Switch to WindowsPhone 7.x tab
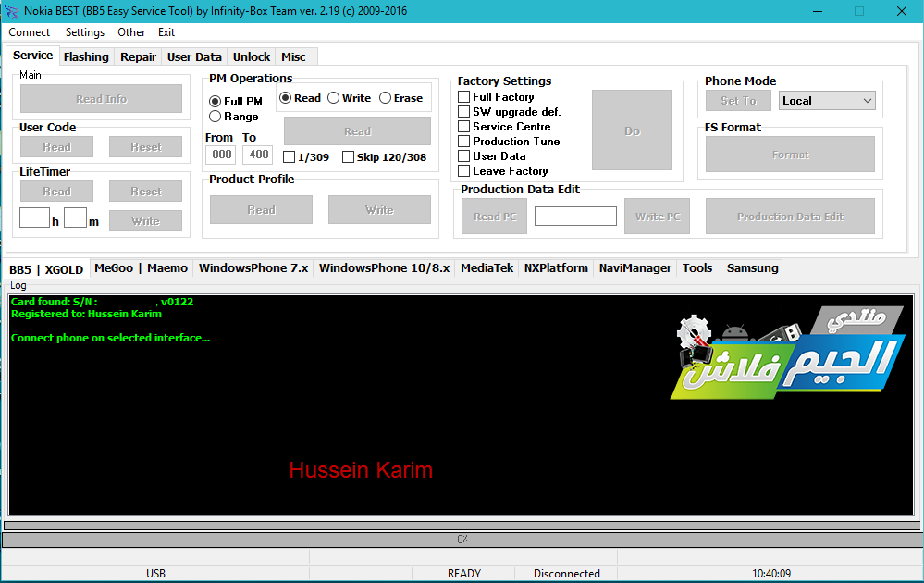This screenshot has width=924, height=583. [253, 268]
